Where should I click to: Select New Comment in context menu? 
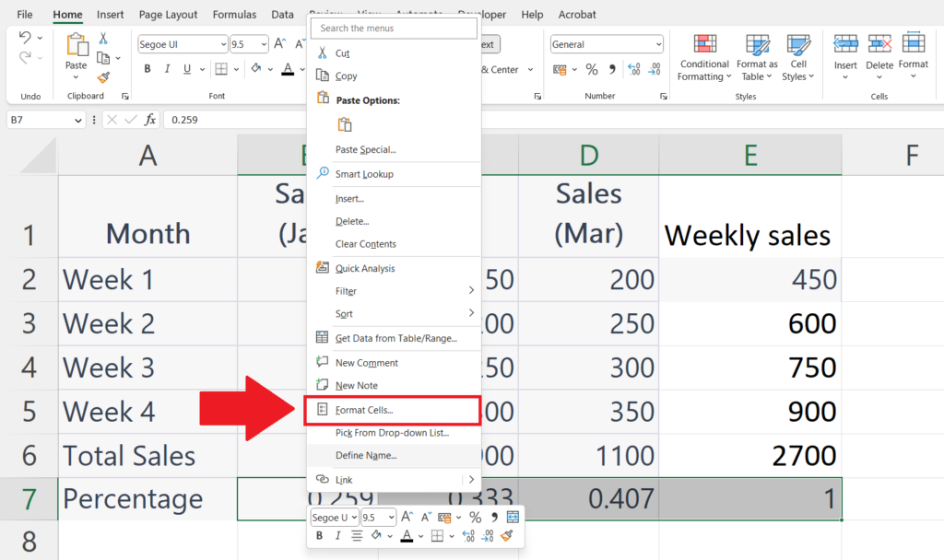(x=394, y=363)
